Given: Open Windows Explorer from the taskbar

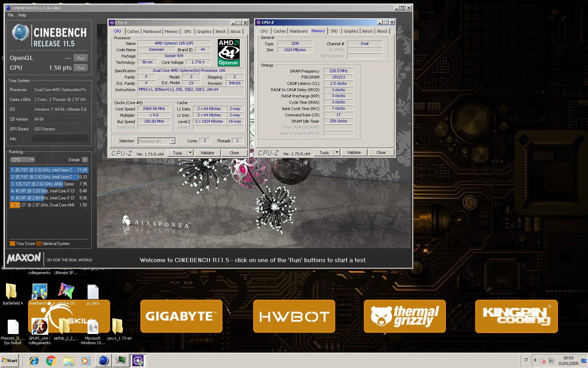Looking at the screenshot, I should (69, 361).
